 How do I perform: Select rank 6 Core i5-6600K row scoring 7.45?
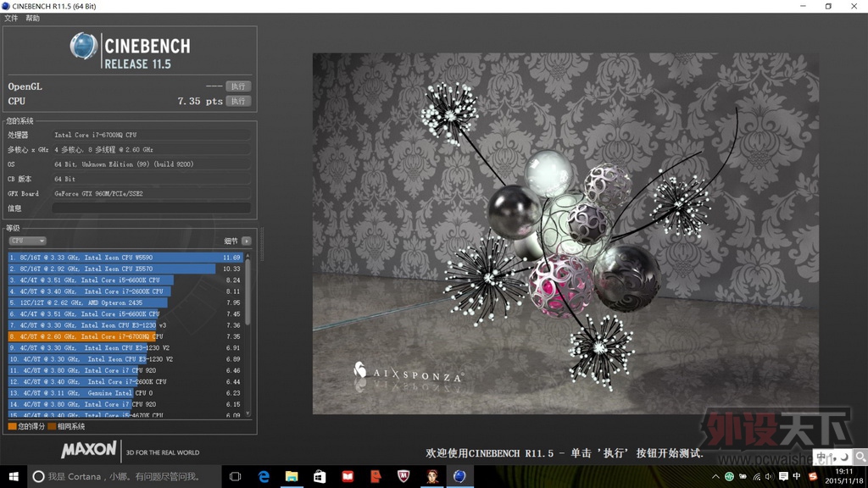click(125, 313)
